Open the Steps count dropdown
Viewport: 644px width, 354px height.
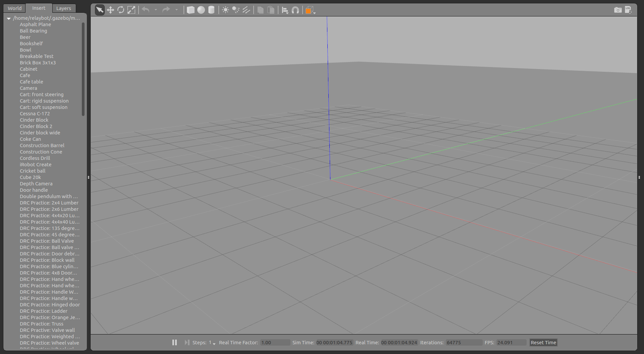214,344
